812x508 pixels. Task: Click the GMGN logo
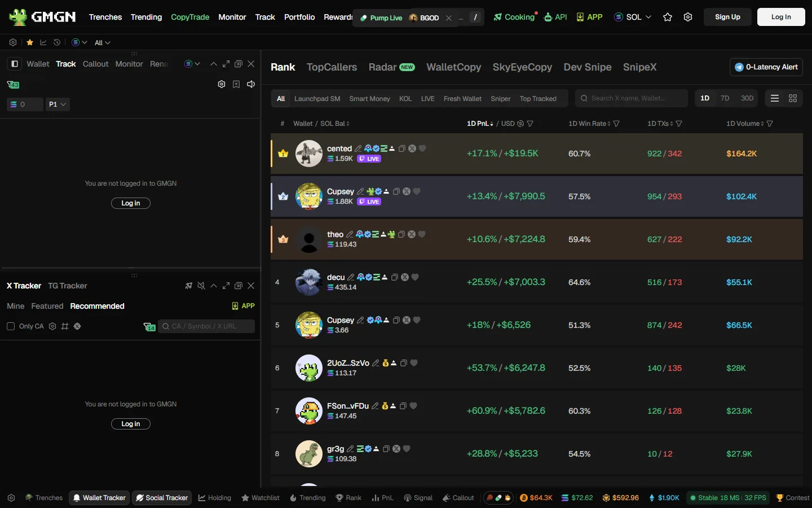click(x=42, y=17)
